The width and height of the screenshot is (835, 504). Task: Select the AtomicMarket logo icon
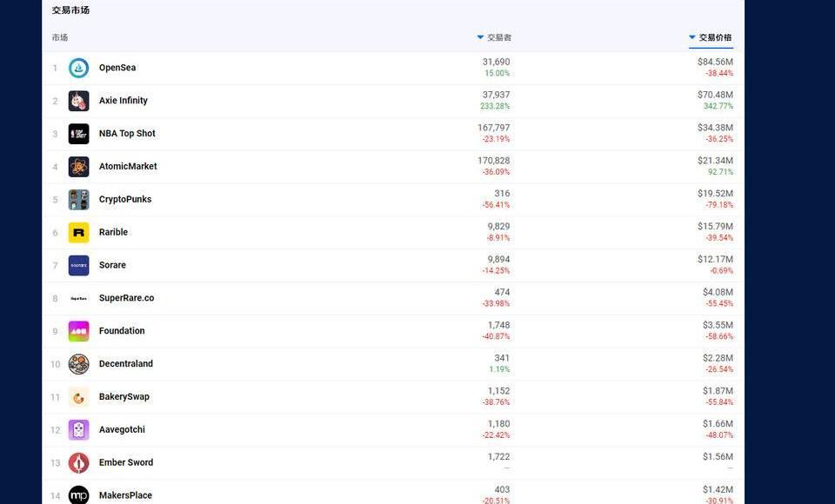78,167
